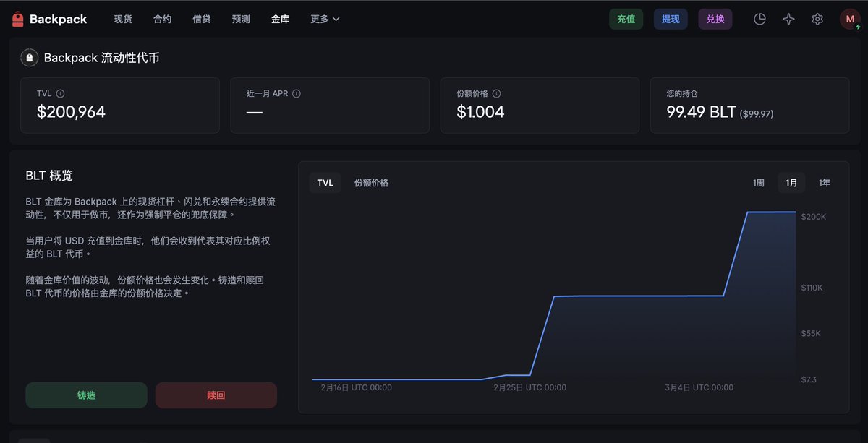
Task: Click info icon next to 份额价格
Action: click(x=497, y=94)
